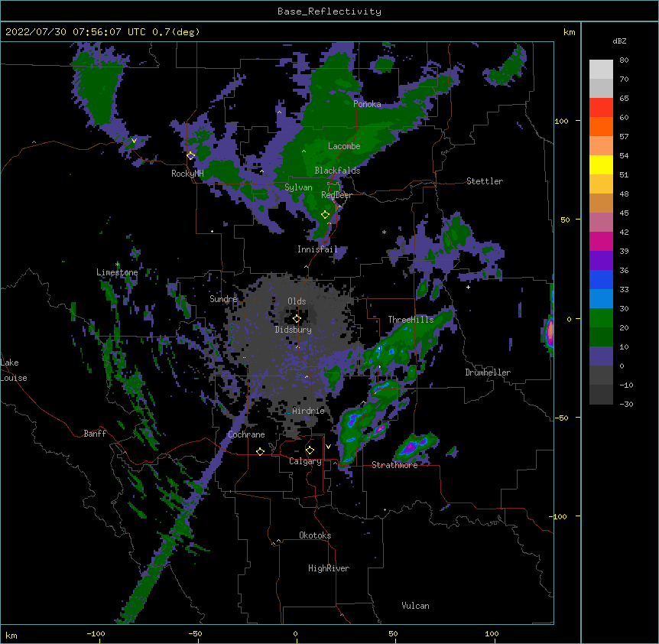The height and width of the screenshot is (644, 659).
Task: Click the Ponoka city label
Action: point(367,104)
